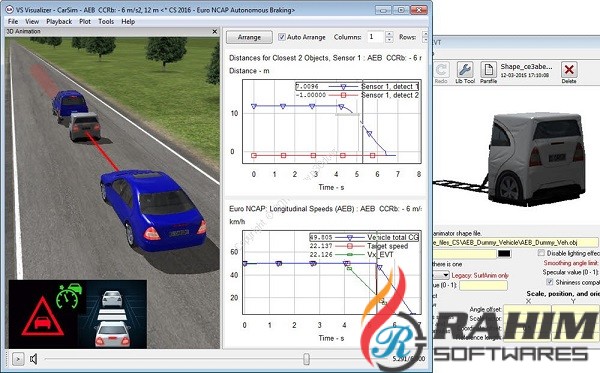Click the gray dummy target vehicle in animation
Viewport: 600px width, 373px height.
[85, 127]
